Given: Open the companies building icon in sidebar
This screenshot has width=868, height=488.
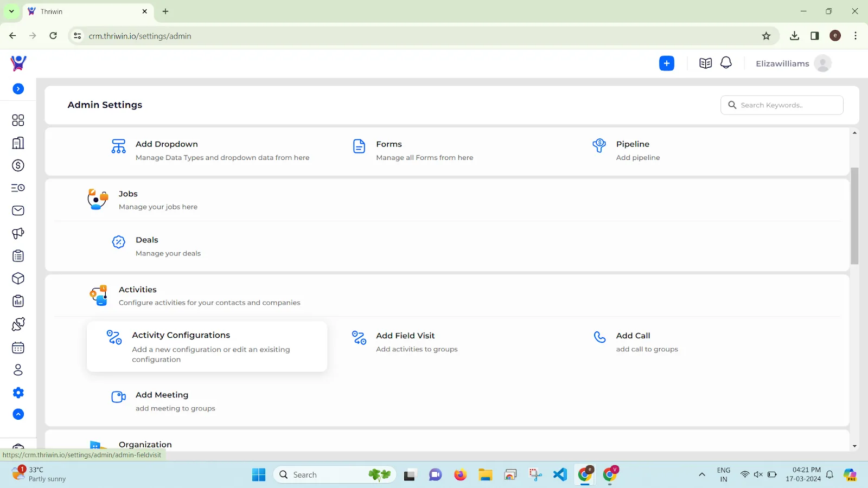Looking at the screenshot, I should tap(18, 143).
